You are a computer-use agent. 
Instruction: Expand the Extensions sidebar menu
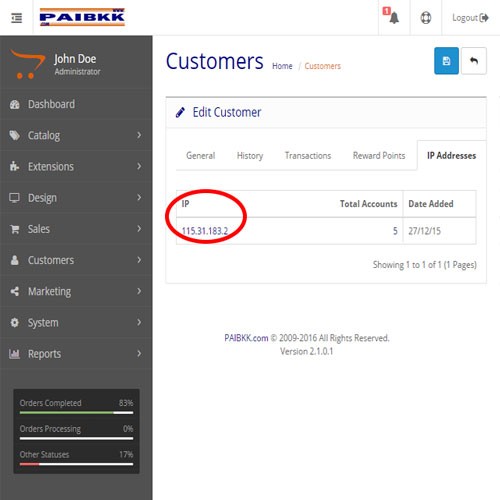coord(76,166)
